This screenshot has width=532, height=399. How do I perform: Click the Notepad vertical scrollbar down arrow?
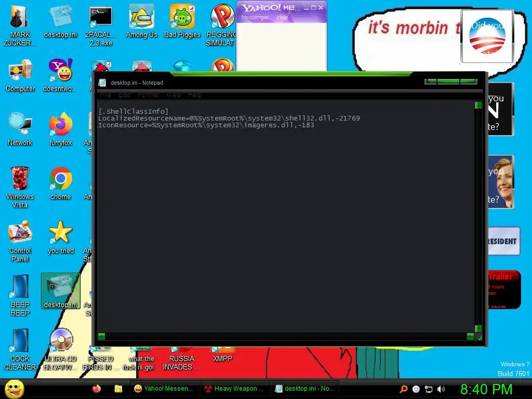pyautogui.click(x=478, y=328)
